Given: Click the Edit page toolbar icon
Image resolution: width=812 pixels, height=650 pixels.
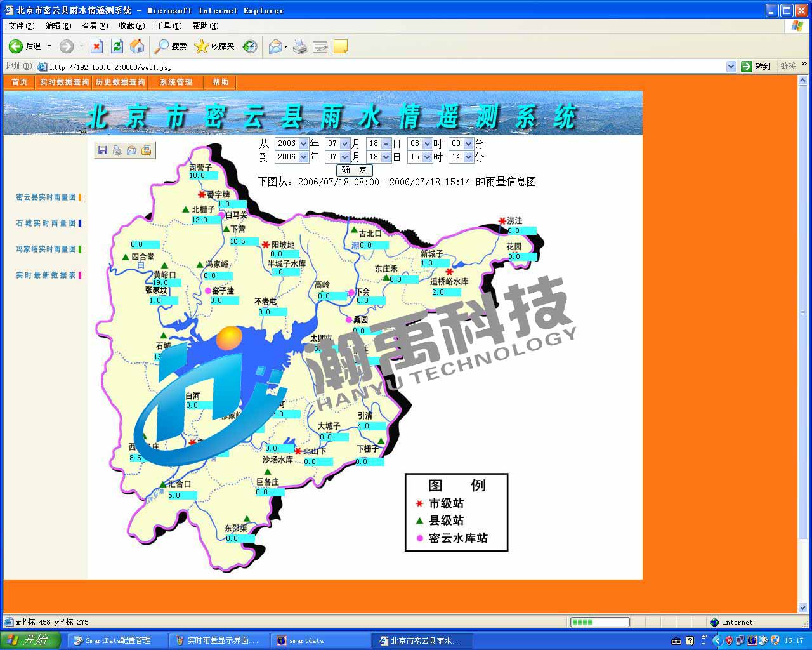Looking at the screenshot, I should click(320, 46).
